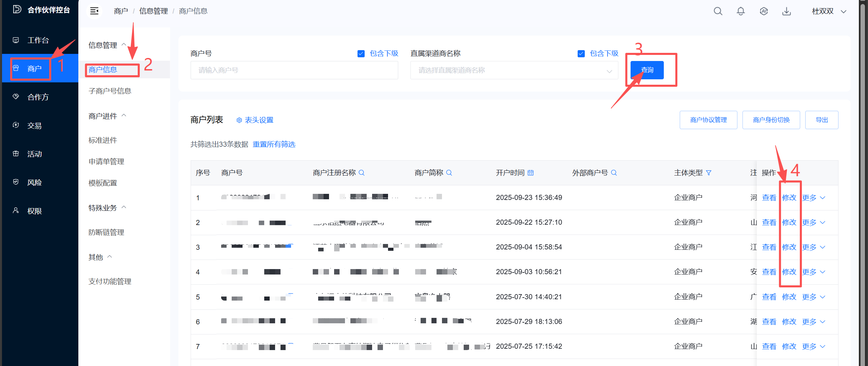This screenshot has height=366, width=868.
Task: Click the 工作台 workbench icon
Action: coord(16,40)
